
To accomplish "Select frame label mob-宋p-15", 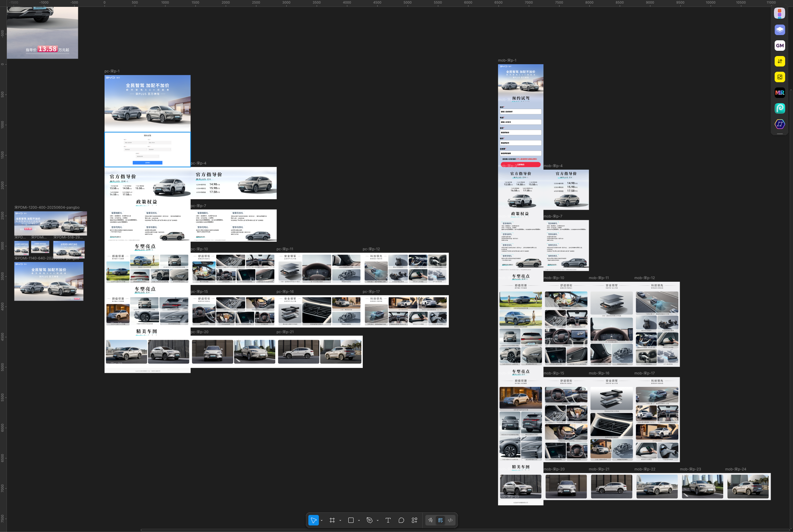I will (554, 373).
